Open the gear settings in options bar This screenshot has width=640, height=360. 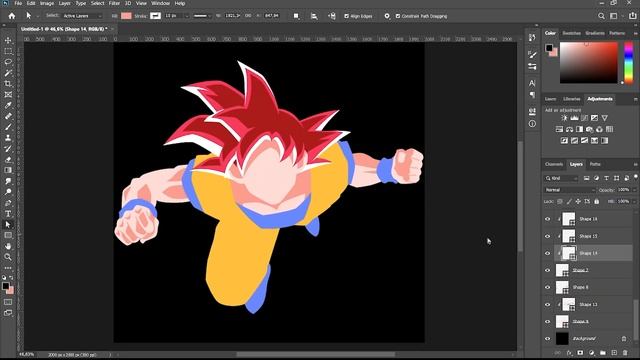(387, 16)
